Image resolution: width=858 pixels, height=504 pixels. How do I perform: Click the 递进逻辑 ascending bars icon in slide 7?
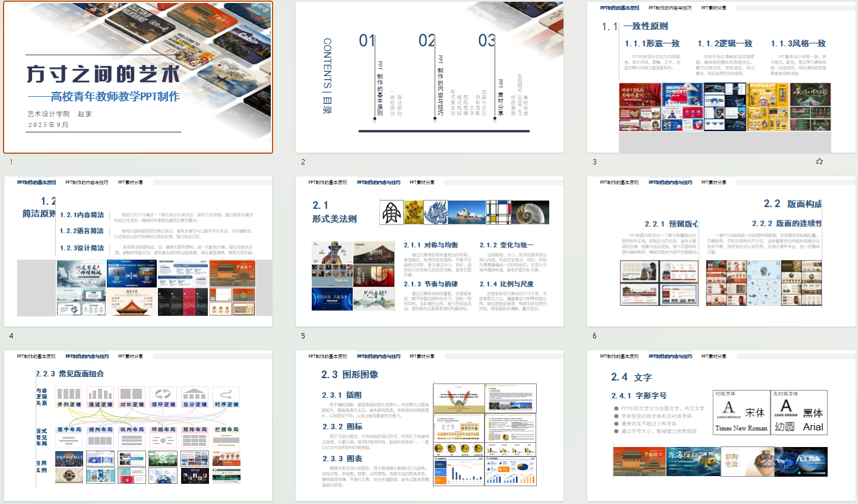[100, 394]
